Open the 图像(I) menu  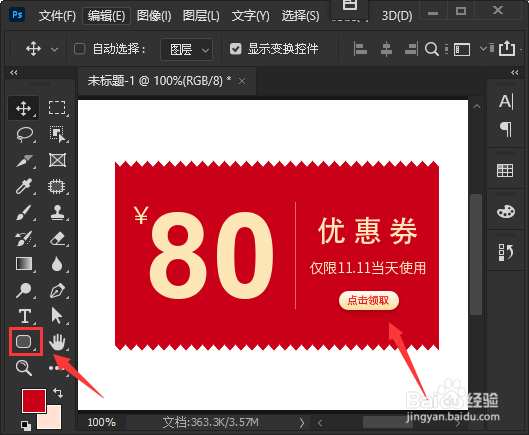click(x=154, y=16)
